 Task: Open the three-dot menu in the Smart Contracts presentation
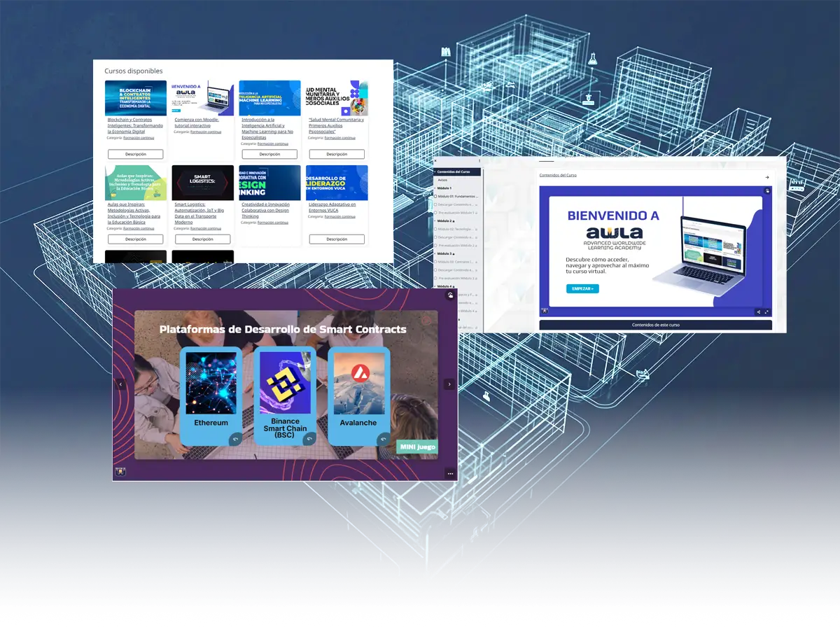pos(450,474)
